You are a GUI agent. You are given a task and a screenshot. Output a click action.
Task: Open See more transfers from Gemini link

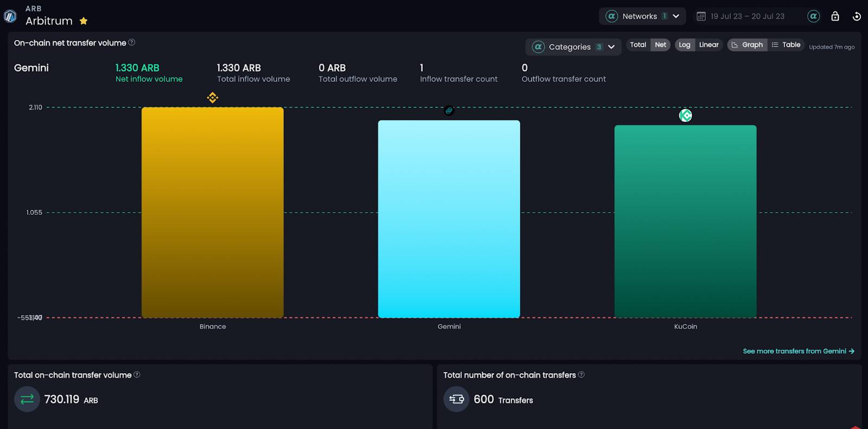(x=799, y=351)
